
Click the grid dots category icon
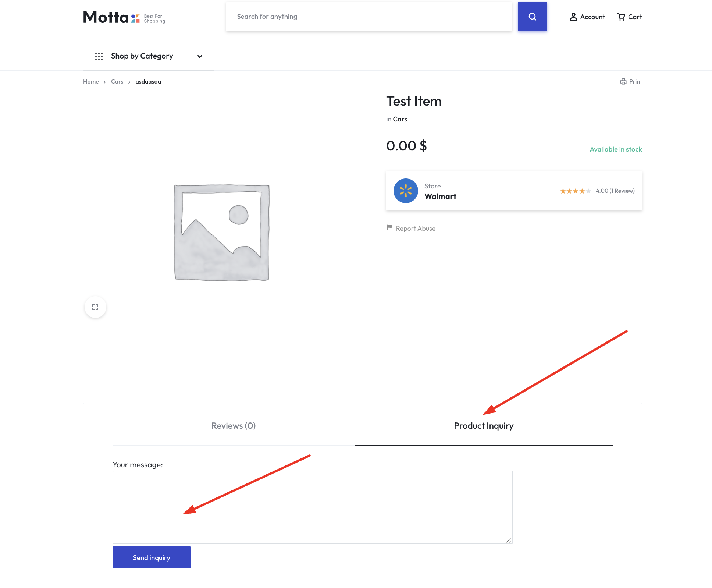click(99, 56)
